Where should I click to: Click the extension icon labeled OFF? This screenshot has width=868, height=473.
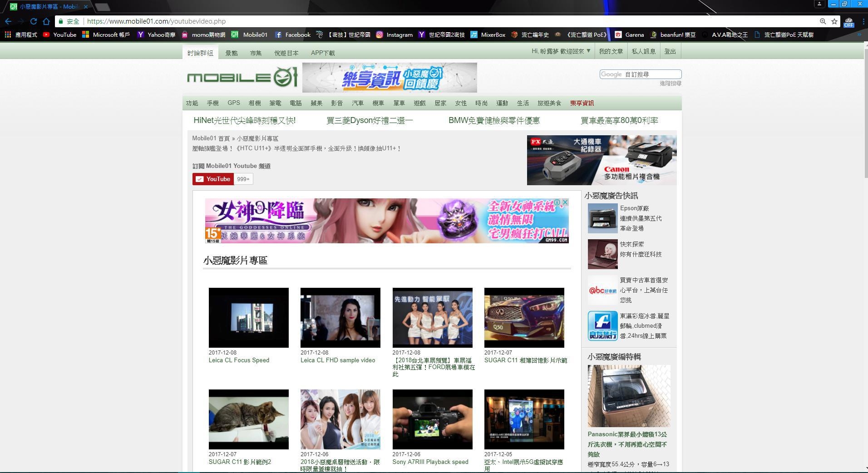(x=849, y=22)
